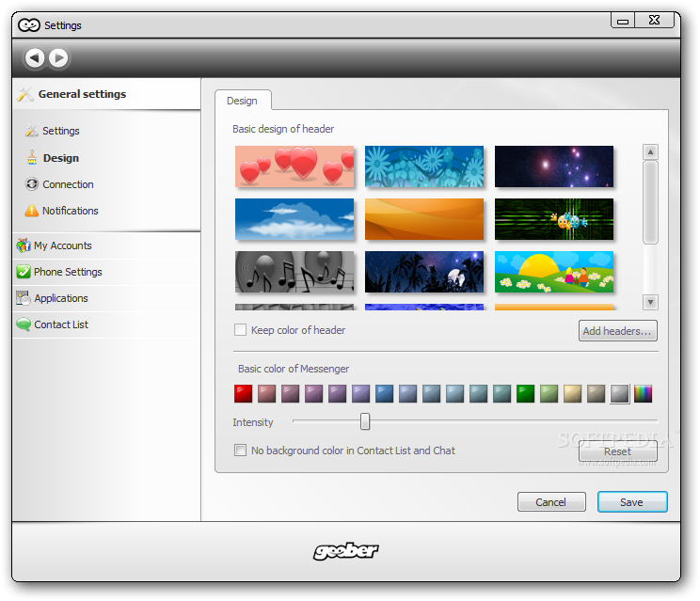Click the goober logo in the title bar

pos(29,25)
